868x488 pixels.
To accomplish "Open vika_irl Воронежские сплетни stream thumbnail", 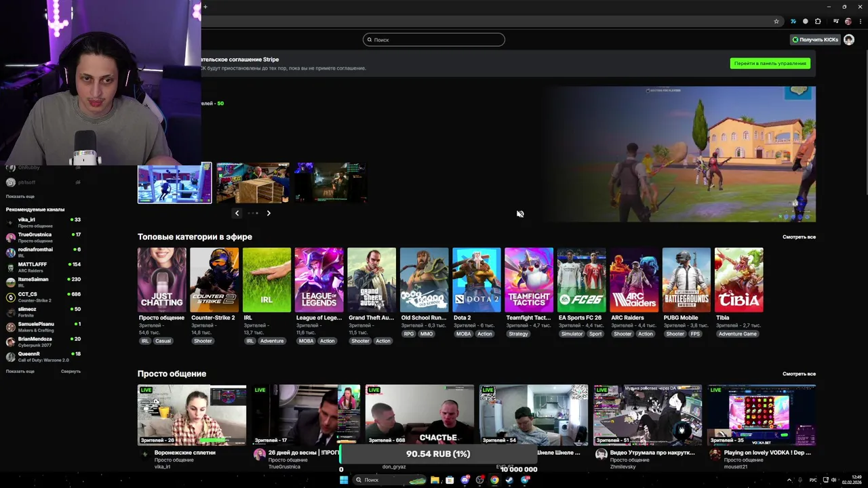I will click(x=192, y=415).
